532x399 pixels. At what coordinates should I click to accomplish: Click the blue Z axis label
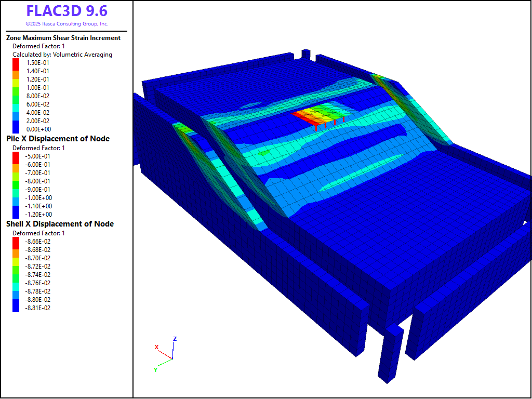pos(175,339)
